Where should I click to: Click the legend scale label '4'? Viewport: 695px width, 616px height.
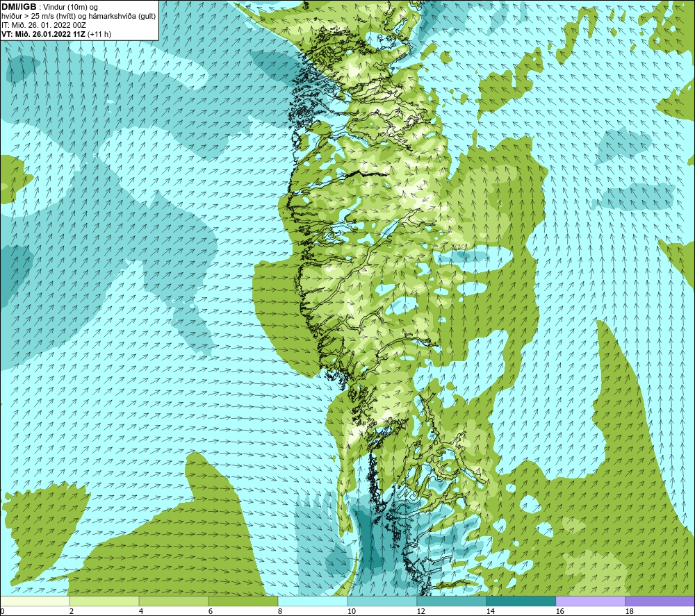pyautogui.click(x=141, y=611)
